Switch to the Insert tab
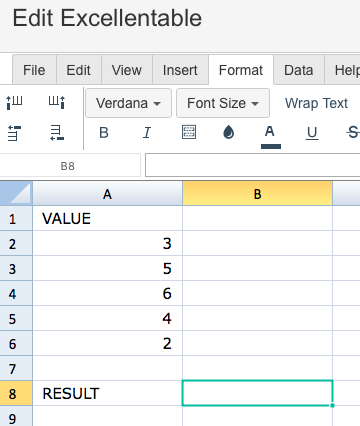The image size is (360, 426). coord(180,70)
